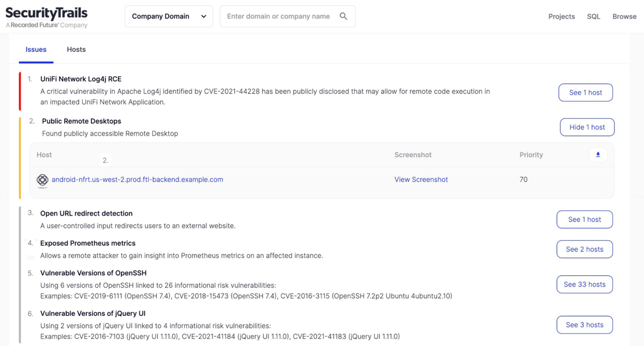Select the Vulnerable Versions of jQuery UI title

[93, 314]
